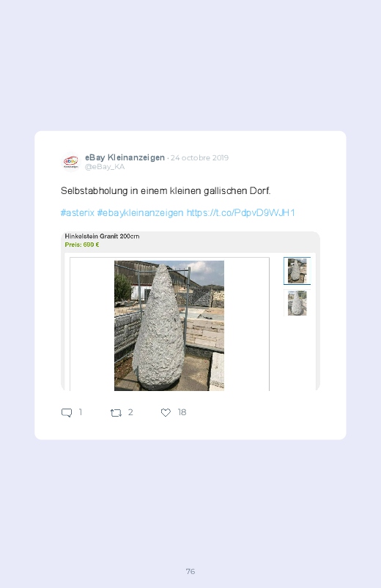
Task: Open the eBay Kleinanzeigen account name
Action: click(x=125, y=157)
